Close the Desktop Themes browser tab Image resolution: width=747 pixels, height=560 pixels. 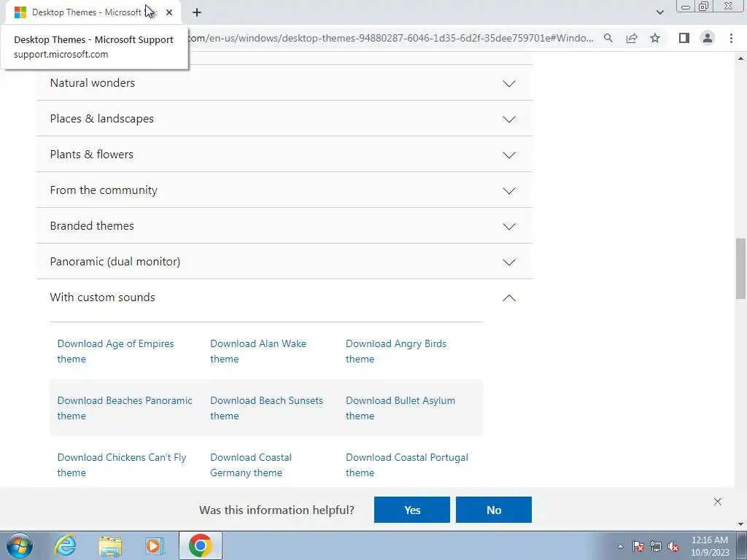(169, 12)
